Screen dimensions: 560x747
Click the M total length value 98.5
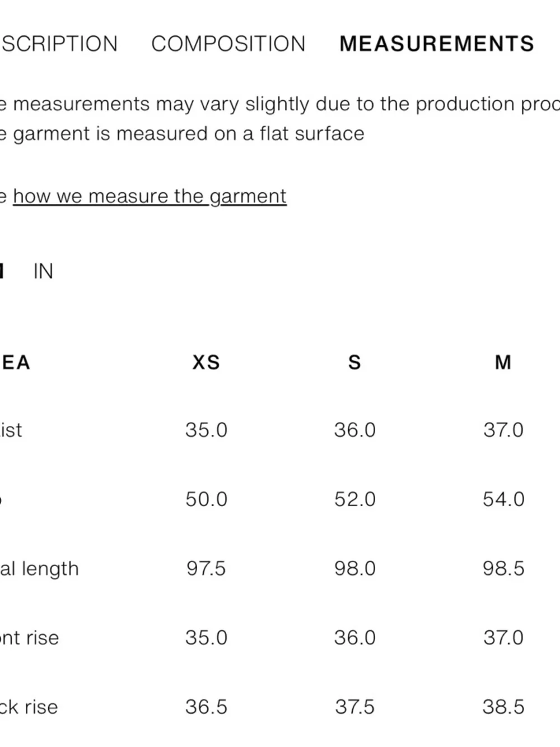503,568
